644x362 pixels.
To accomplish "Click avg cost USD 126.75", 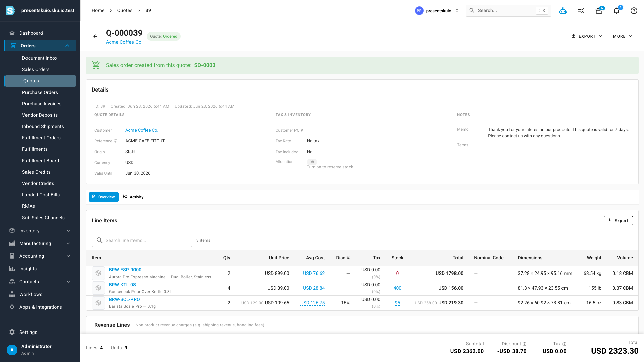I will coord(312,303).
